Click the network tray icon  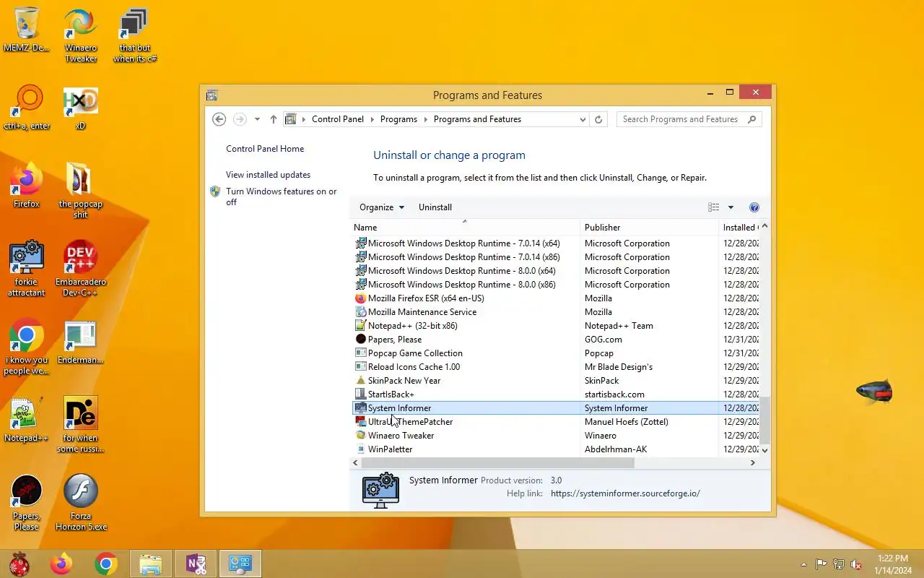click(839, 564)
